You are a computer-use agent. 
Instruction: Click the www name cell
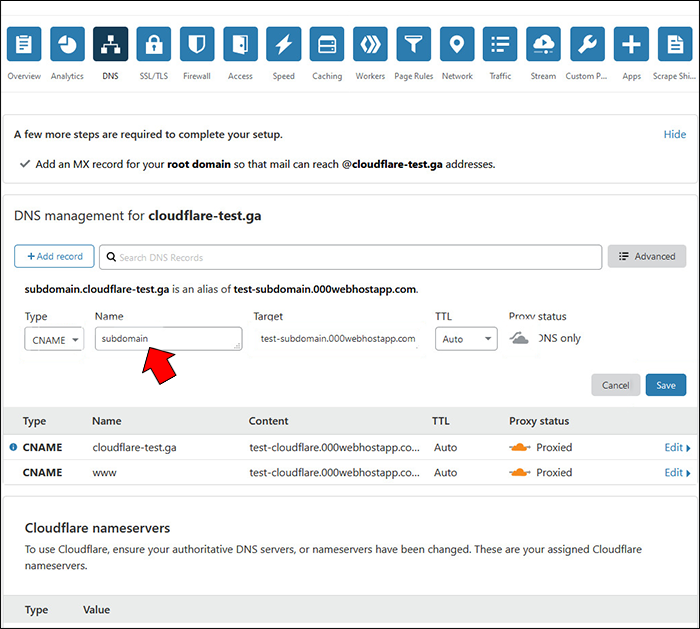tap(104, 473)
